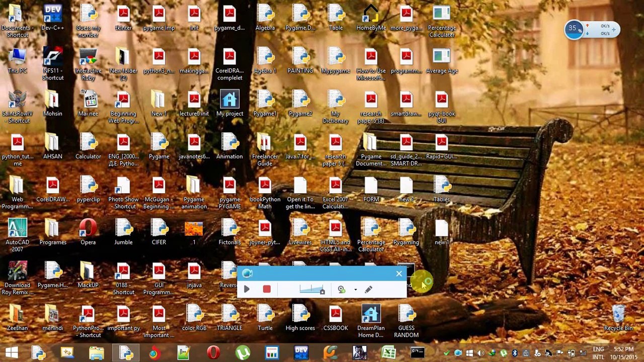644x362 pixels.
Task: Toggle the webcam overlay in recorder toolbar
Action: click(342, 289)
